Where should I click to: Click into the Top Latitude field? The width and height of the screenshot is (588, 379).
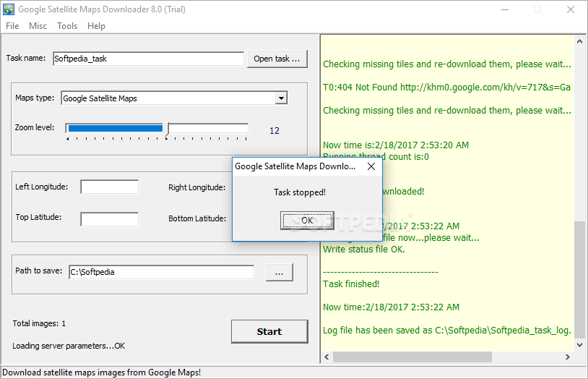pyautogui.click(x=110, y=219)
